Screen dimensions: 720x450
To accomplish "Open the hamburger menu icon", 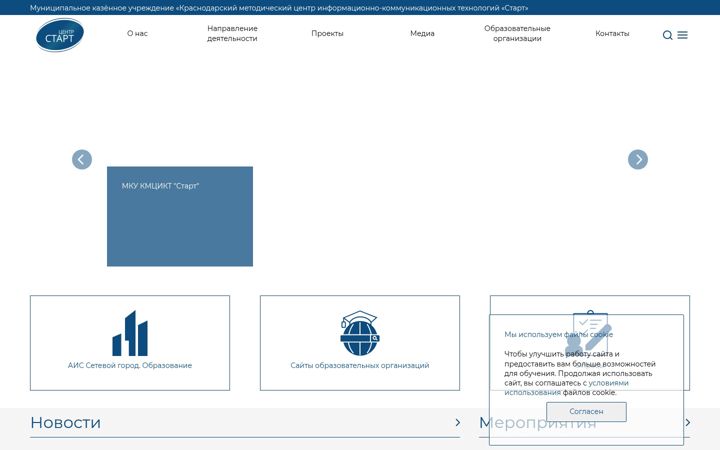I will pyautogui.click(x=682, y=35).
